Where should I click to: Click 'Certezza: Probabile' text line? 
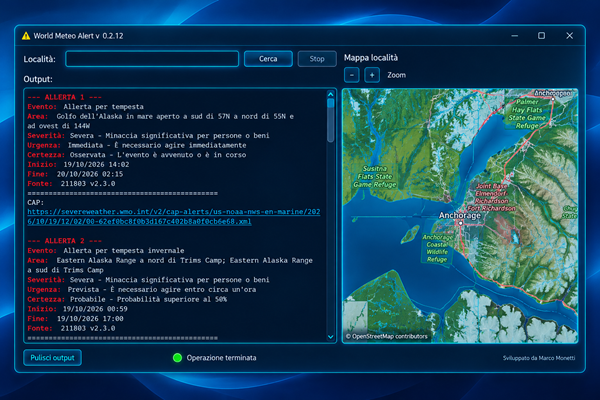[x=127, y=299]
